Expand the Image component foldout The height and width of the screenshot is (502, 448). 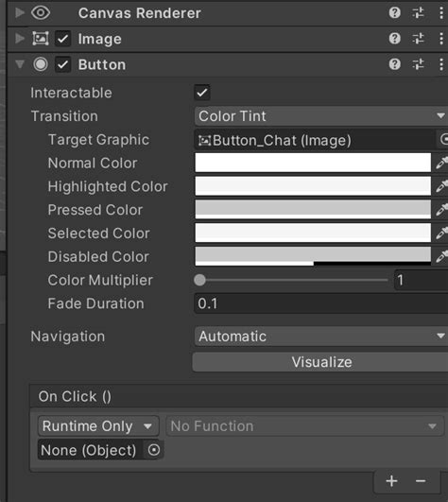[20, 39]
